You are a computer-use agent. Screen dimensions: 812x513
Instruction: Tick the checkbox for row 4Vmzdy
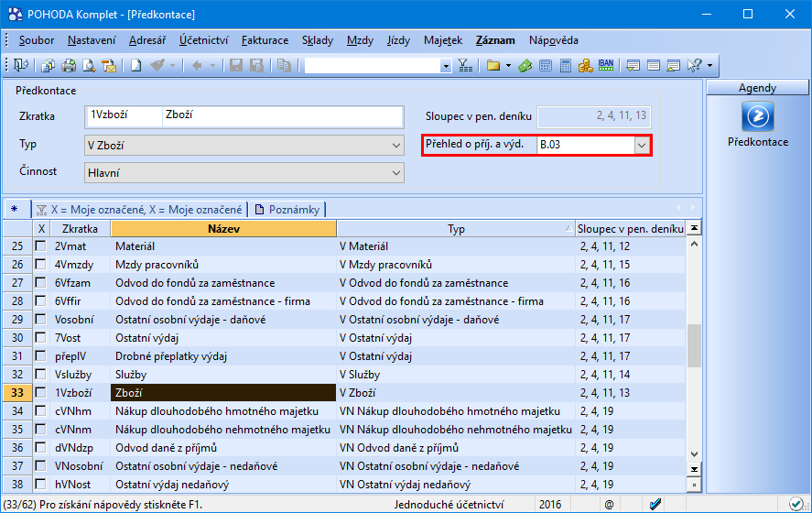click(40, 264)
